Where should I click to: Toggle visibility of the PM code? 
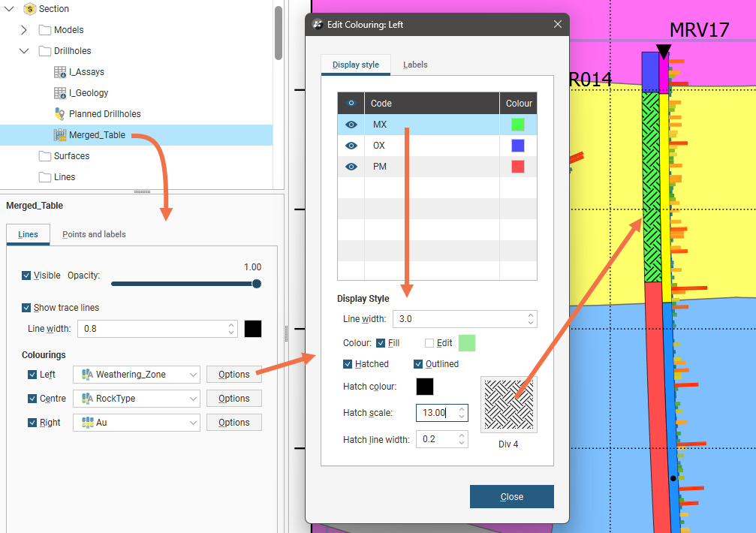point(351,167)
